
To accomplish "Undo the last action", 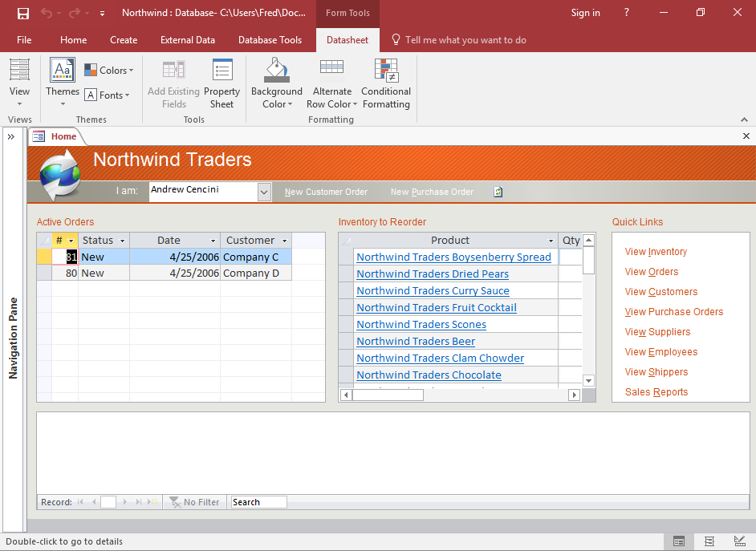I will 47,13.
